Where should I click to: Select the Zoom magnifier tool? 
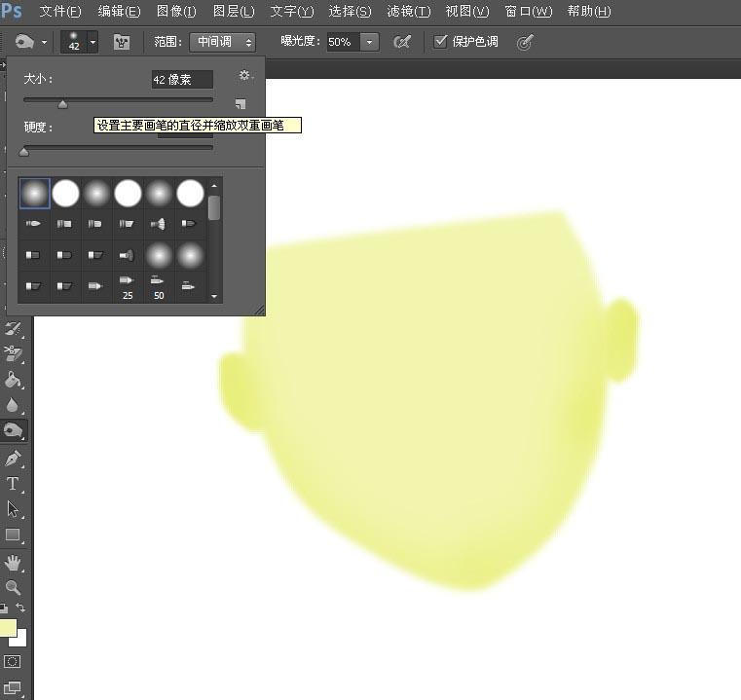13,587
